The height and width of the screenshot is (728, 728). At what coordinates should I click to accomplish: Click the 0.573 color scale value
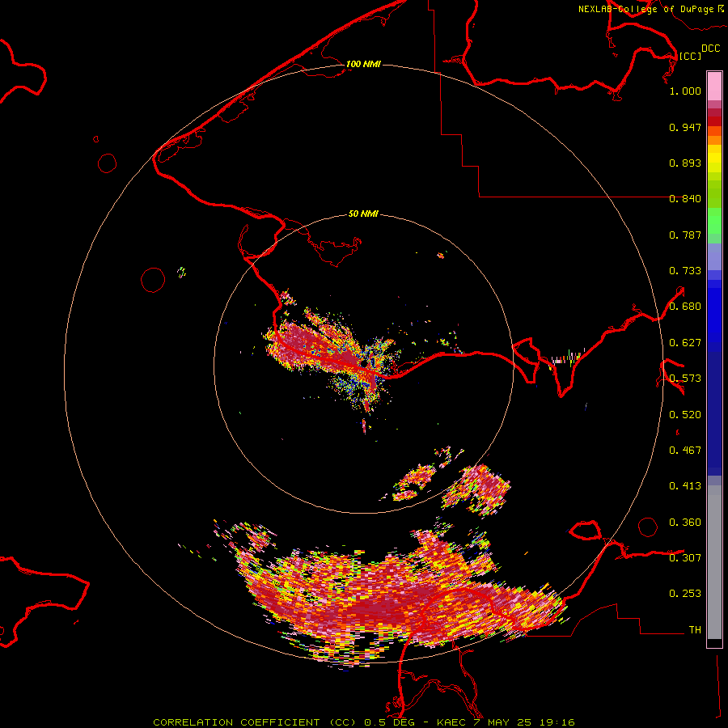tap(685, 379)
